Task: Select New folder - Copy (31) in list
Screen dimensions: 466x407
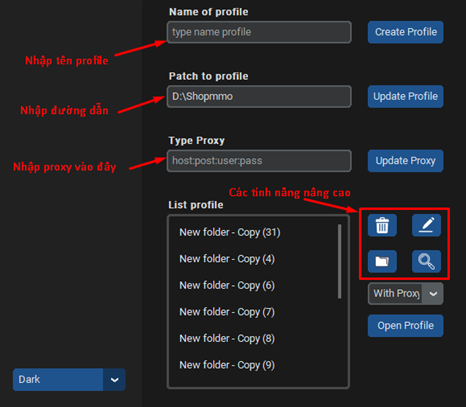Action: click(230, 232)
